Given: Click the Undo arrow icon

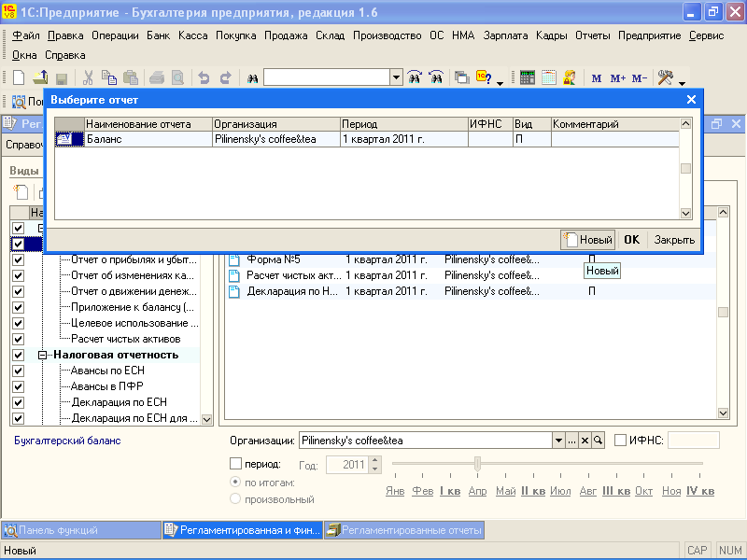Looking at the screenshot, I should (204, 77).
